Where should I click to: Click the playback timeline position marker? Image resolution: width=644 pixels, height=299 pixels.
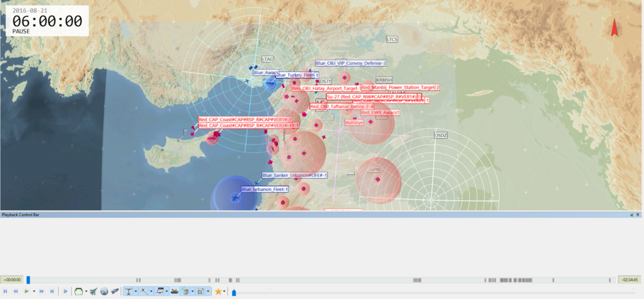[x=28, y=280]
